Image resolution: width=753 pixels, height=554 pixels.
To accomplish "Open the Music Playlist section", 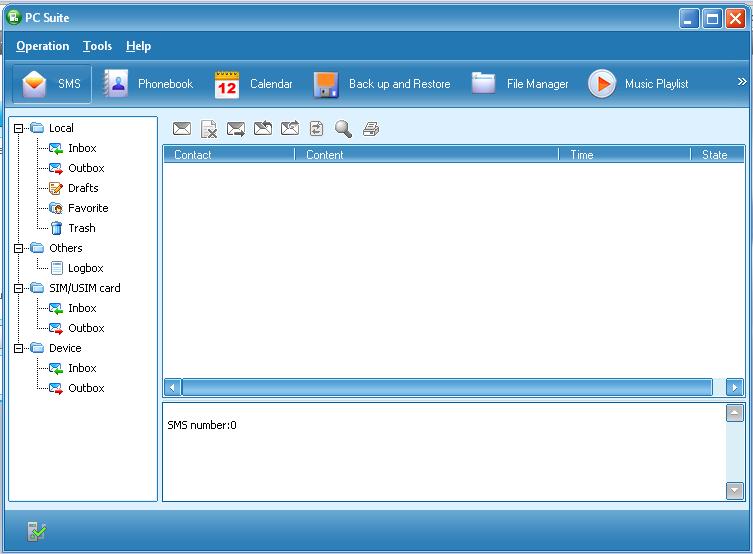I will (x=638, y=84).
